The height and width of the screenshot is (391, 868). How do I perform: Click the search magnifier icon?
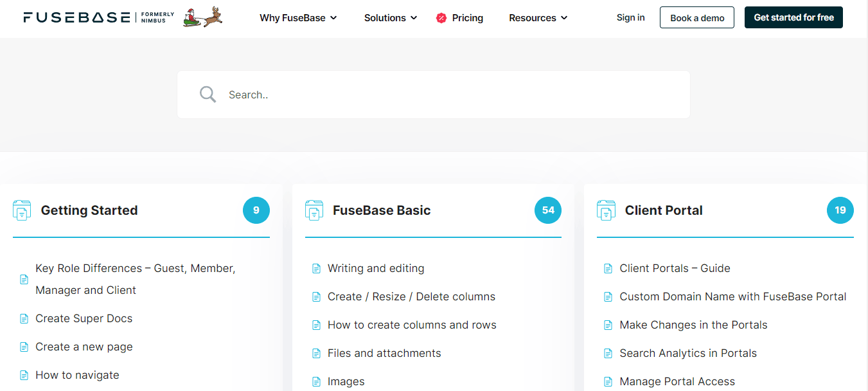(207, 94)
